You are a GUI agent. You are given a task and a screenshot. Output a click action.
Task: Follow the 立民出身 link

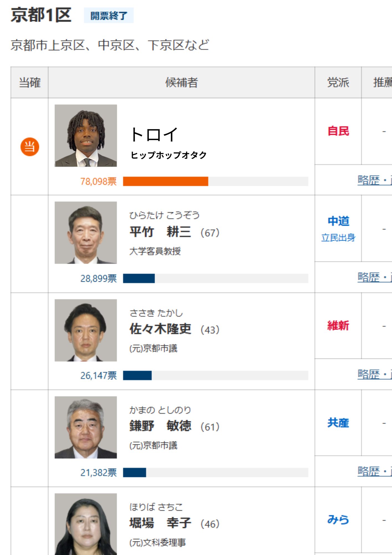[338, 238]
